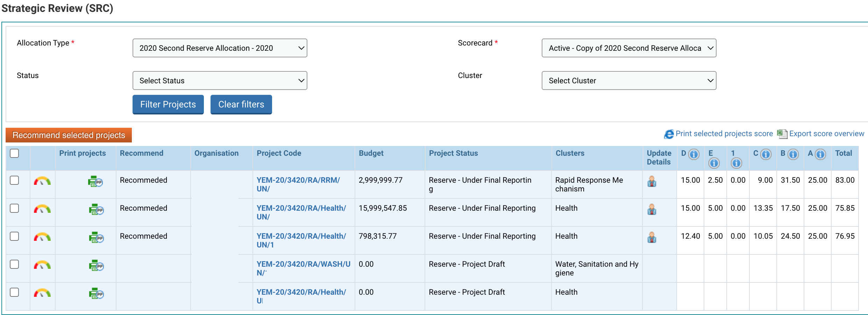
Task: Open the Allocation Type dropdown
Action: coord(220,48)
